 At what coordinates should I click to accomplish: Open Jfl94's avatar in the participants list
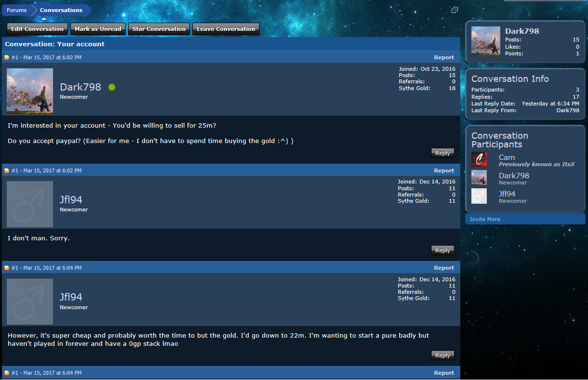click(x=479, y=196)
